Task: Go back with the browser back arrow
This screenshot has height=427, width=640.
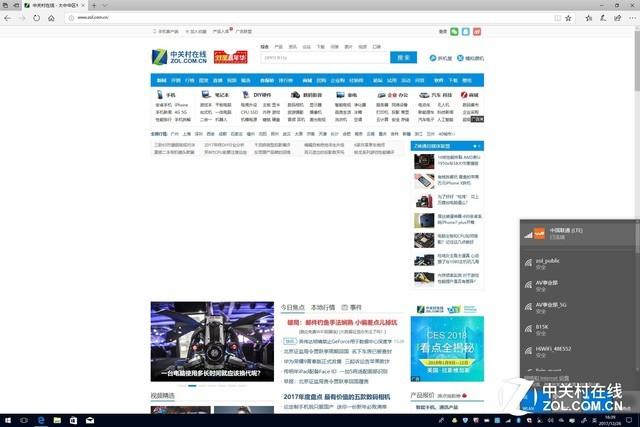Action: [x=7, y=18]
